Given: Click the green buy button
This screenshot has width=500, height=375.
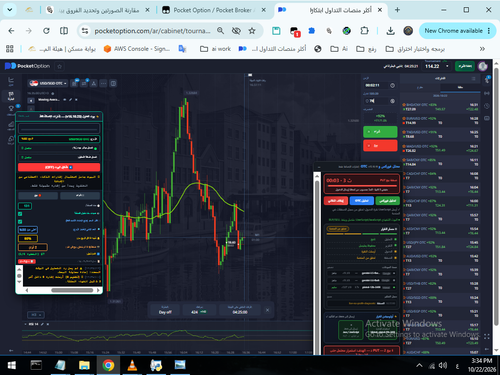Looking at the screenshot, I should pos(380,132).
